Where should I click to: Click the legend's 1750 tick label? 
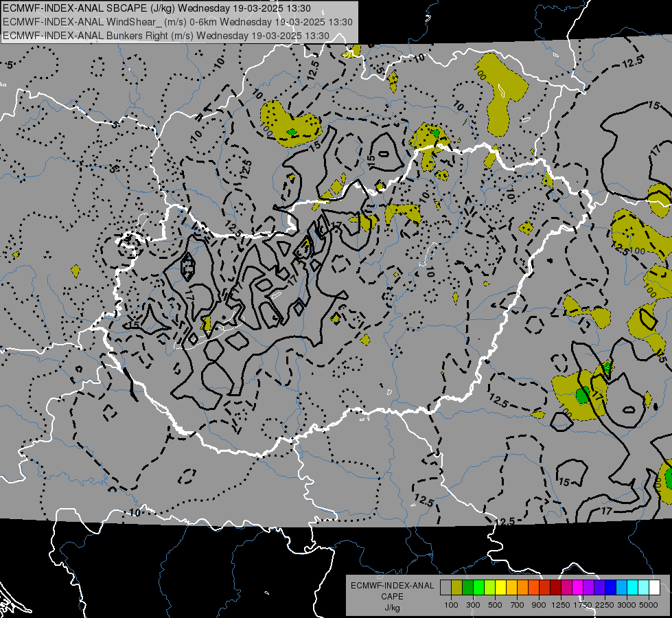pyautogui.click(x=583, y=605)
